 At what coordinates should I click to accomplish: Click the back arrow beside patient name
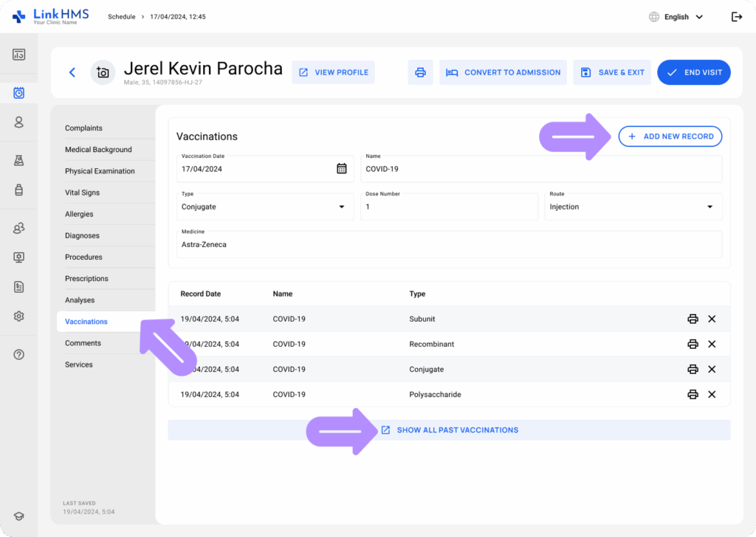[x=72, y=72]
